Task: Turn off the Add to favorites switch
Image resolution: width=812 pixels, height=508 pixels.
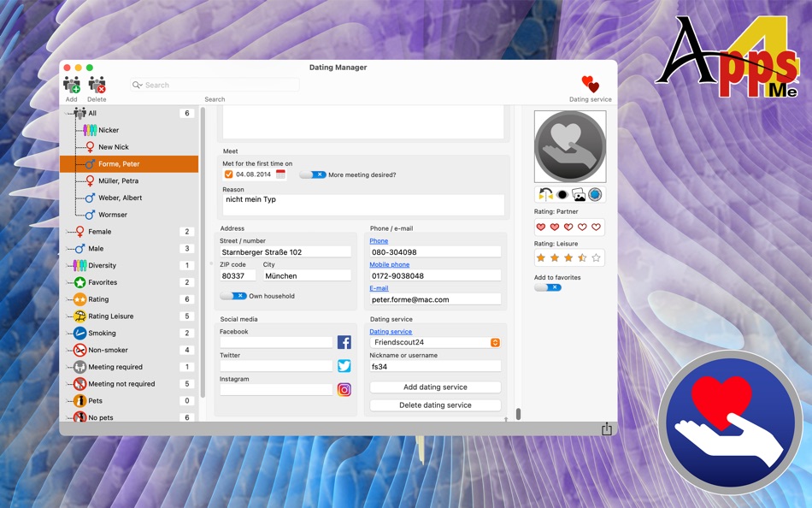Action: [x=547, y=289]
